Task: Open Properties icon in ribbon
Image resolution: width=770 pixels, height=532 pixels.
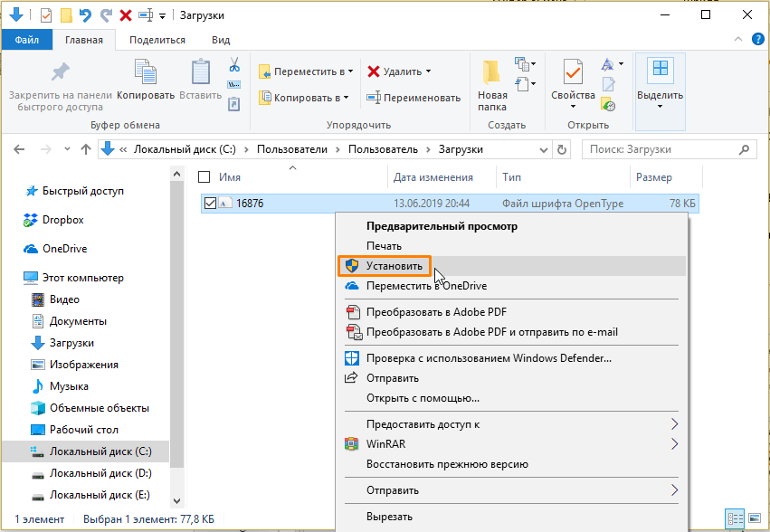Action: point(573,71)
